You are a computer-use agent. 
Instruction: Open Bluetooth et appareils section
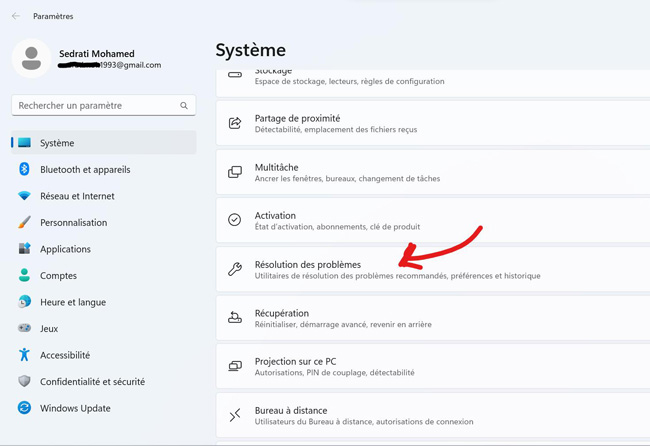coord(85,170)
